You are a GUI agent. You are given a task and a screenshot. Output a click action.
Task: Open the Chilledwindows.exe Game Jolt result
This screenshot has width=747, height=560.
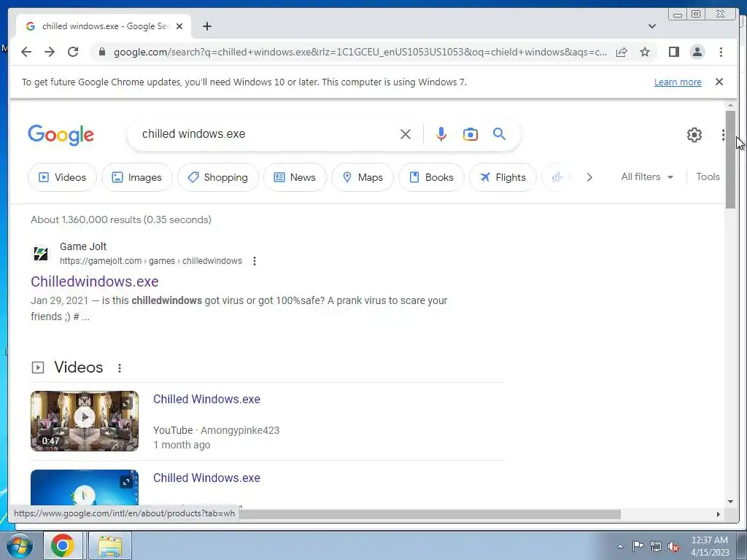(95, 281)
